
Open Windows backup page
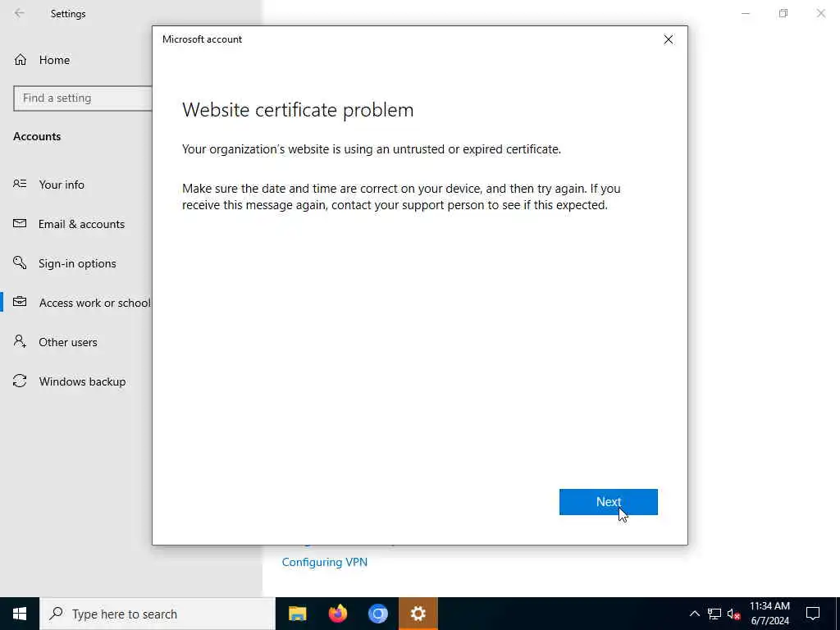(x=82, y=382)
